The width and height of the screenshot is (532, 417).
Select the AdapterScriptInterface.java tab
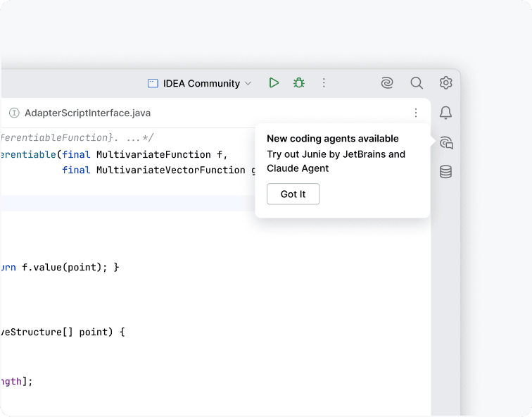pos(87,113)
